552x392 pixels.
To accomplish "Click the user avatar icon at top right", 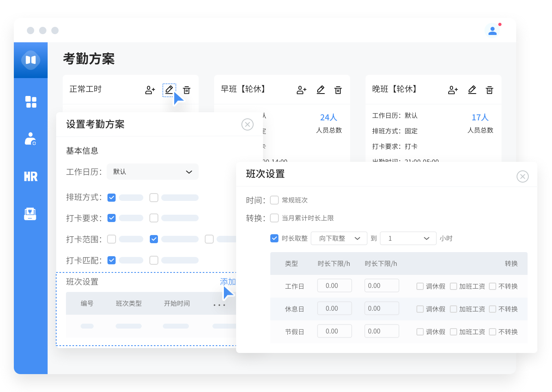I will click(493, 31).
